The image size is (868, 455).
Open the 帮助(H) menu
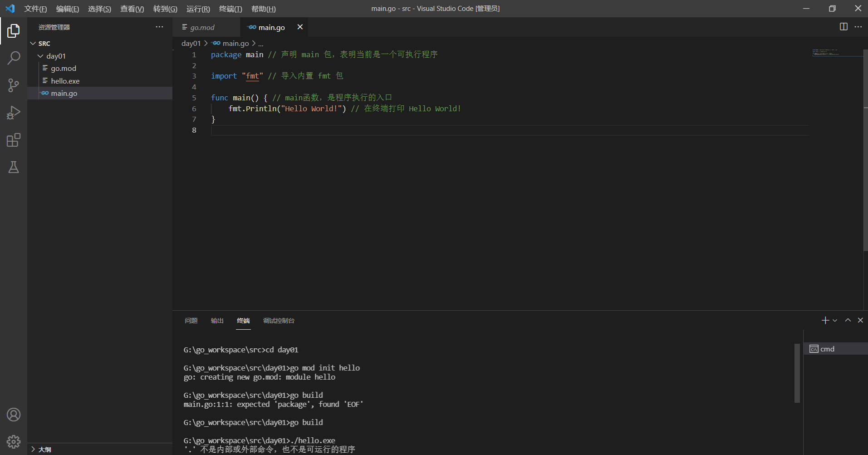[263, 9]
